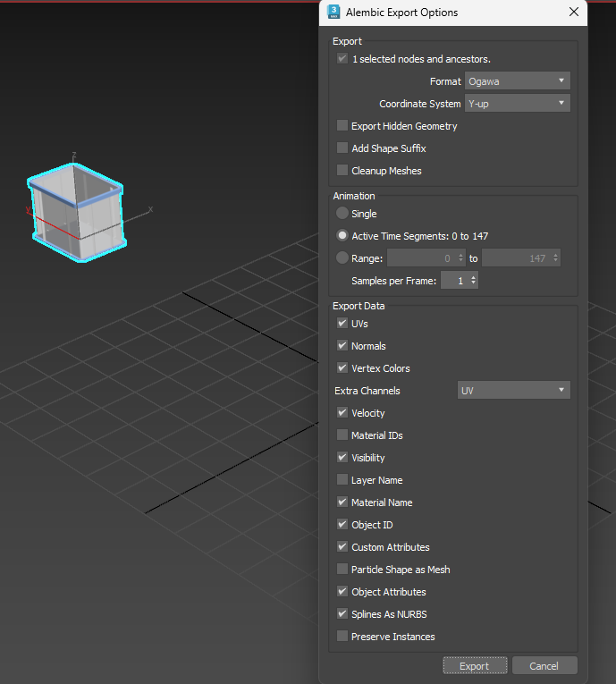Click the Samples per Frame value field
Viewport: 616px width, 684px height.
pyautogui.click(x=456, y=281)
